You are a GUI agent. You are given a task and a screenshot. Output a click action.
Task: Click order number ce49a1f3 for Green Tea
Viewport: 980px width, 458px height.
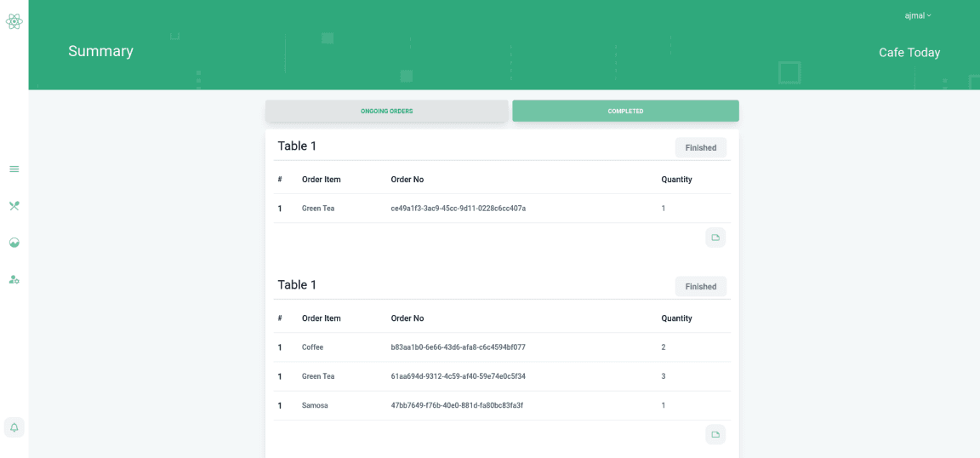[x=458, y=209]
